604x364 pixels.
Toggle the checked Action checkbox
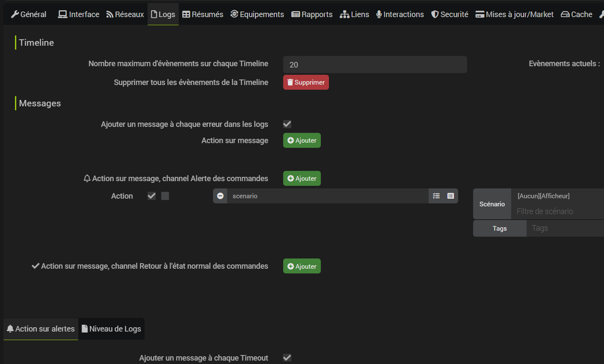[x=151, y=196]
